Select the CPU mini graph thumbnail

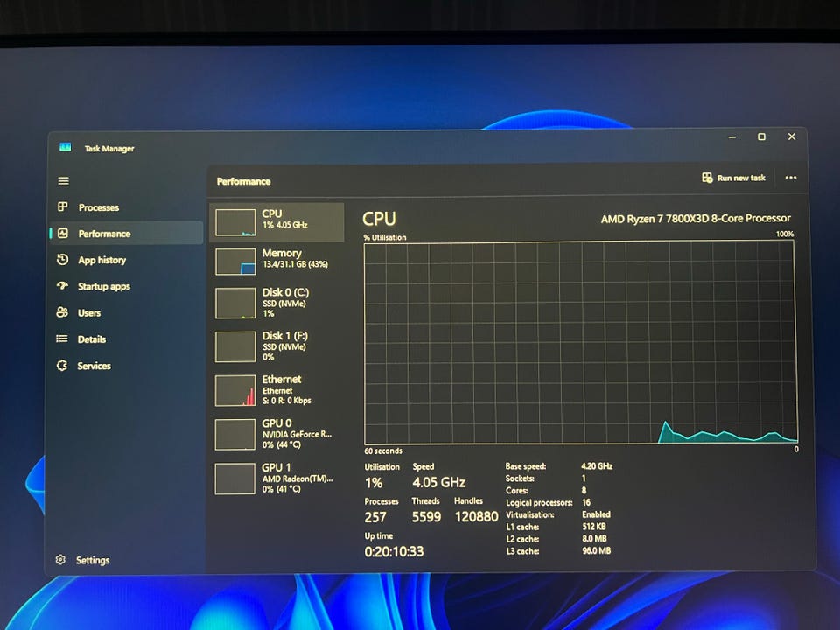235,222
